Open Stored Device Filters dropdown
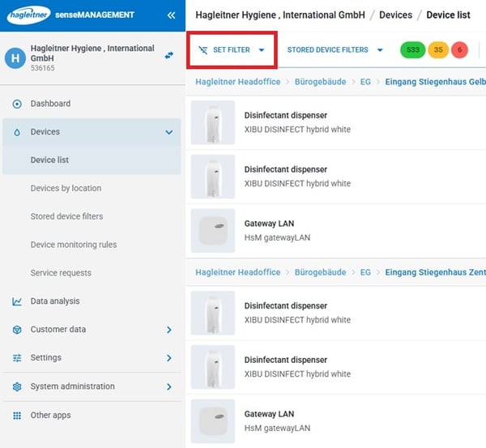The image size is (486, 448). 335,50
